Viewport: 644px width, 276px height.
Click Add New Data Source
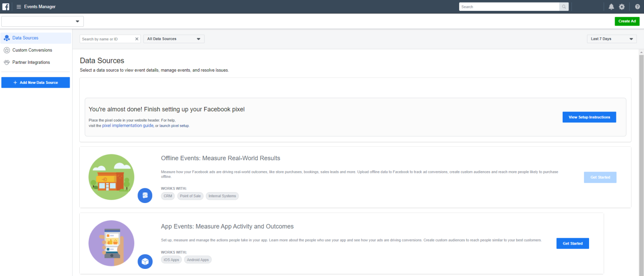coord(36,82)
